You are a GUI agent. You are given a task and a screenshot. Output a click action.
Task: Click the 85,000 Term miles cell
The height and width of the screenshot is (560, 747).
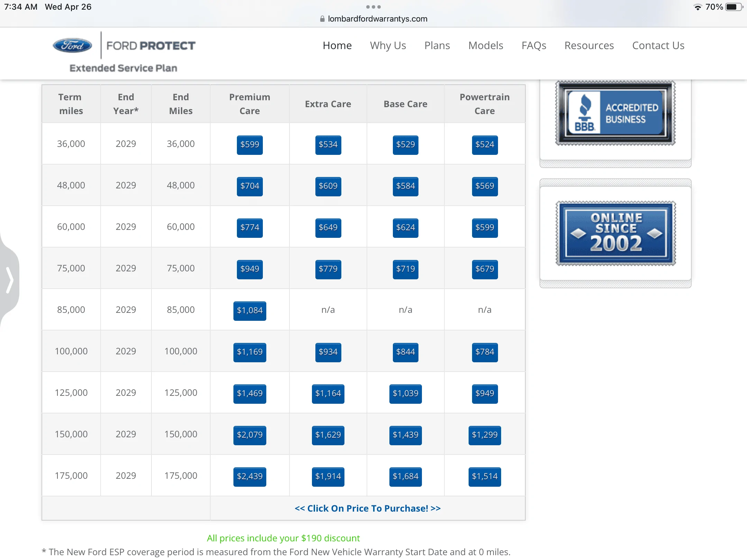(x=71, y=309)
